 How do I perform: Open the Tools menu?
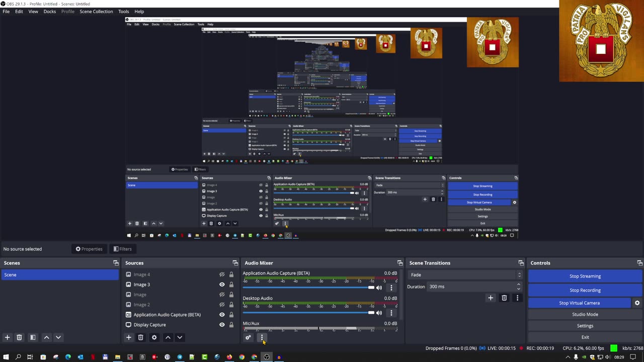[123, 12]
